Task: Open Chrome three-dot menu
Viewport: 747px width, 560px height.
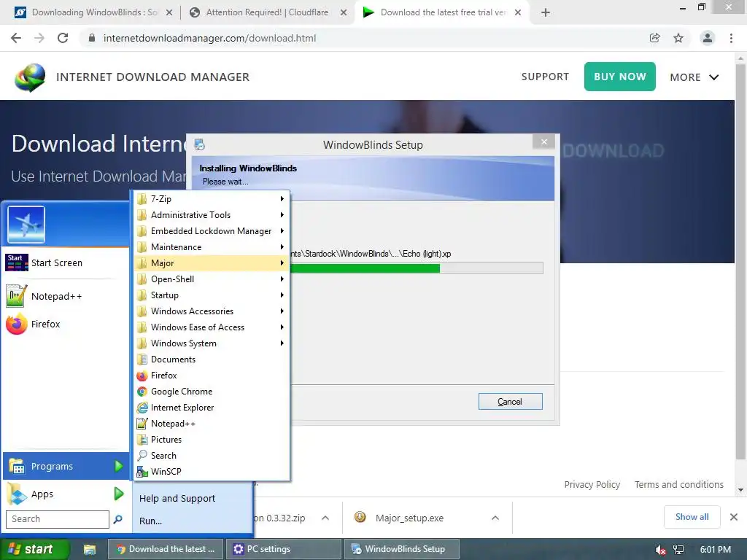Action: (731, 38)
